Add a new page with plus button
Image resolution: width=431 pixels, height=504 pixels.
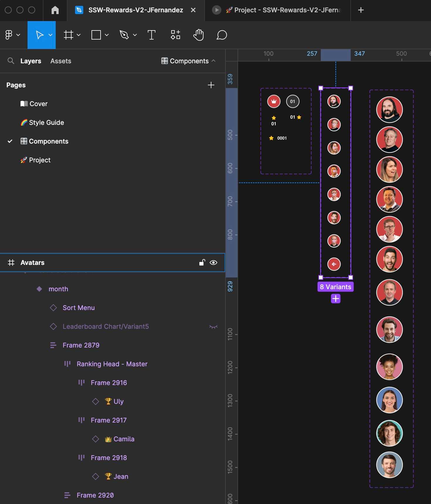tap(211, 85)
